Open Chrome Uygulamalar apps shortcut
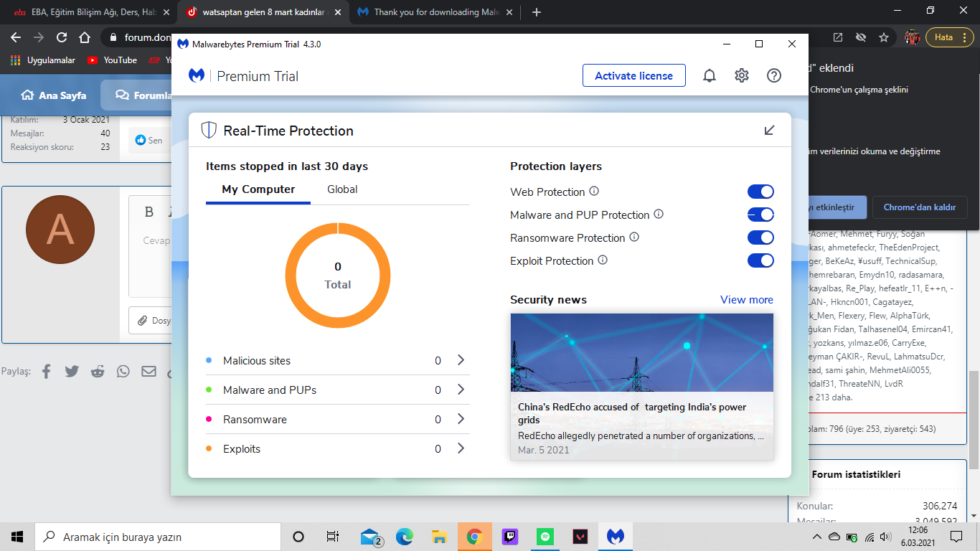 coord(43,60)
